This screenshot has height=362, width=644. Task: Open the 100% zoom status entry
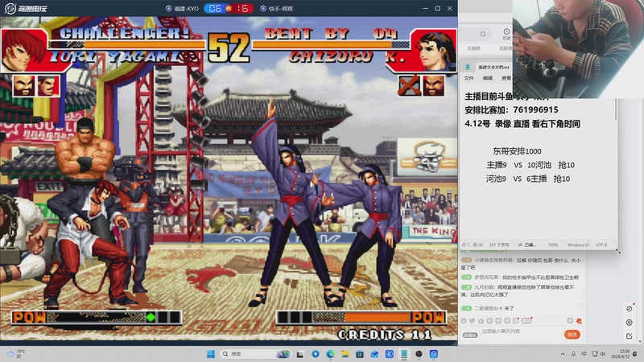[553, 245]
